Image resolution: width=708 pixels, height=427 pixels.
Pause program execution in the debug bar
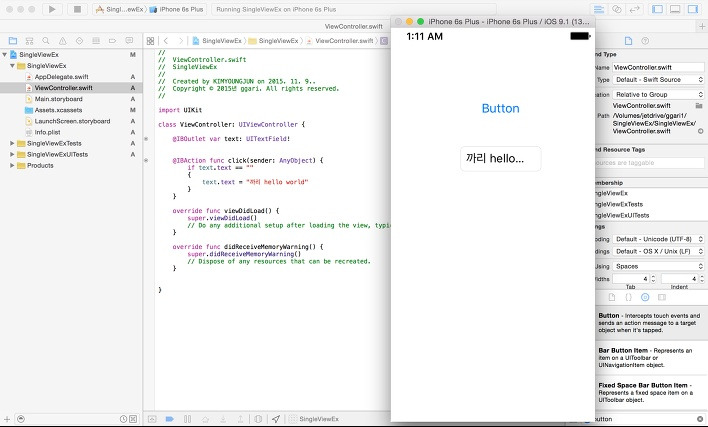187,419
